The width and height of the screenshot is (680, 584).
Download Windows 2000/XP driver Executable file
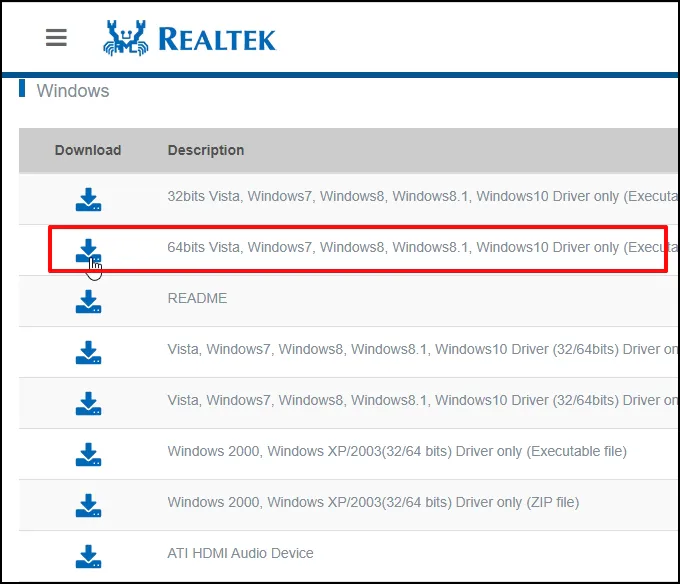[x=88, y=454]
